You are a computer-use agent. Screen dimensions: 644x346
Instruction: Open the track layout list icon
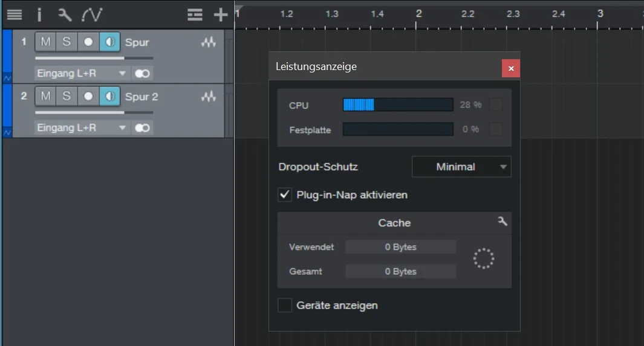coord(195,15)
